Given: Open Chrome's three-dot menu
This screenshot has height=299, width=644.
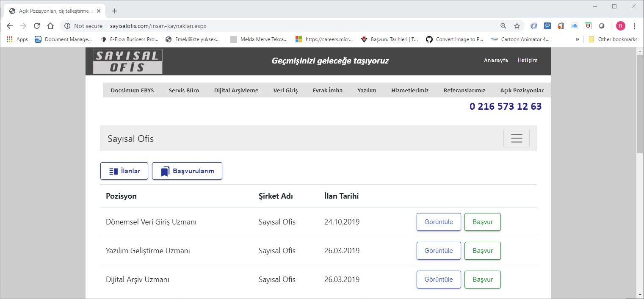Looking at the screenshot, I should [x=634, y=26].
